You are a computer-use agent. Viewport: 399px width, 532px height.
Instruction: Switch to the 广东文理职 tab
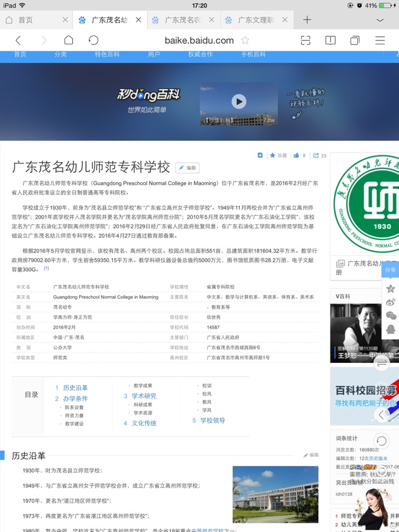click(256, 20)
